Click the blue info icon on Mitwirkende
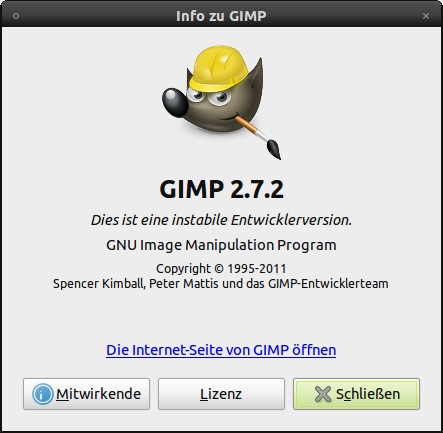 point(42,394)
